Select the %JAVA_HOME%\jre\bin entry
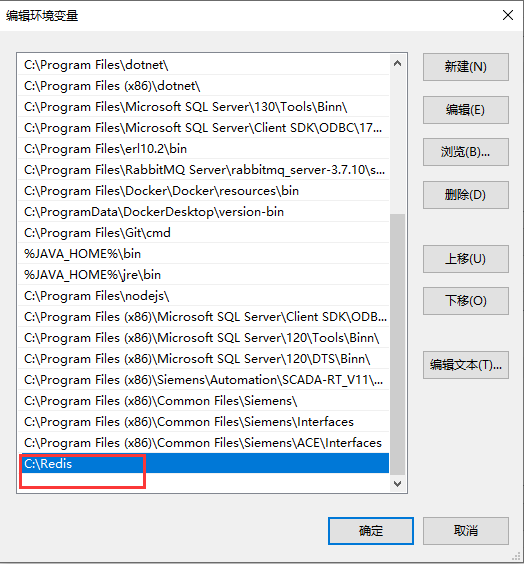524x564 pixels. [x=204, y=275]
